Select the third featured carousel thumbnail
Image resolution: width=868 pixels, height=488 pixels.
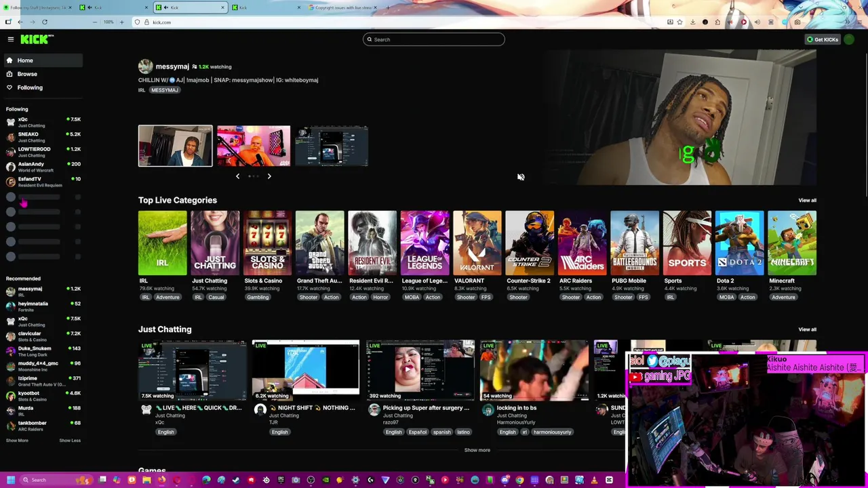click(332, 146)
